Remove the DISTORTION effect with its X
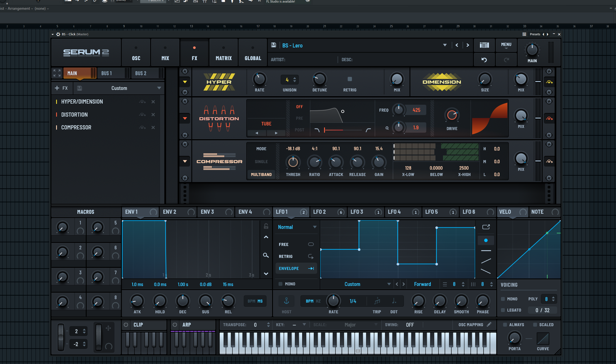 153,115
